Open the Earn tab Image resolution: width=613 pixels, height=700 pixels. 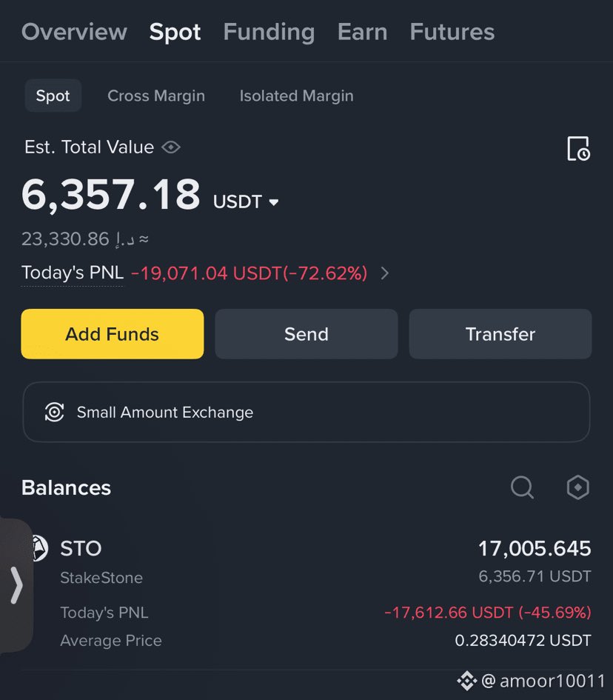[x=362, y=32]
